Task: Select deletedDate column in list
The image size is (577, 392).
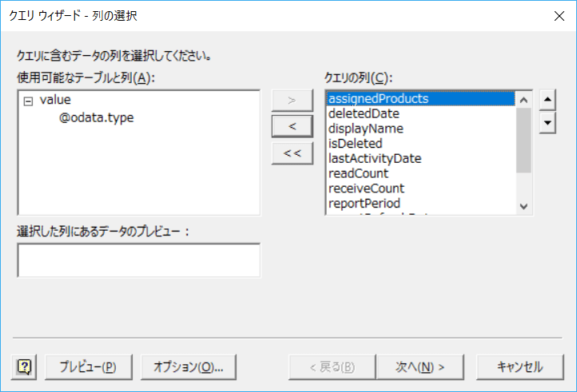Action: coord(364,114)
